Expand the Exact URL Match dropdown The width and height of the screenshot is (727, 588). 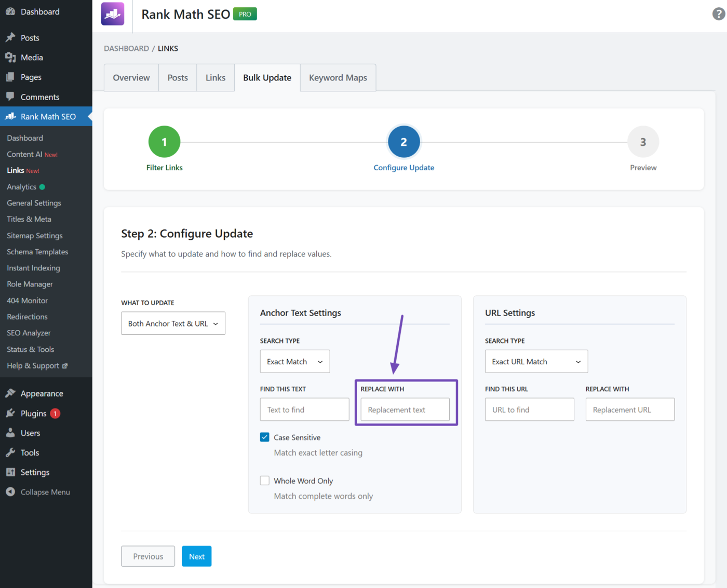click(536, 361)
